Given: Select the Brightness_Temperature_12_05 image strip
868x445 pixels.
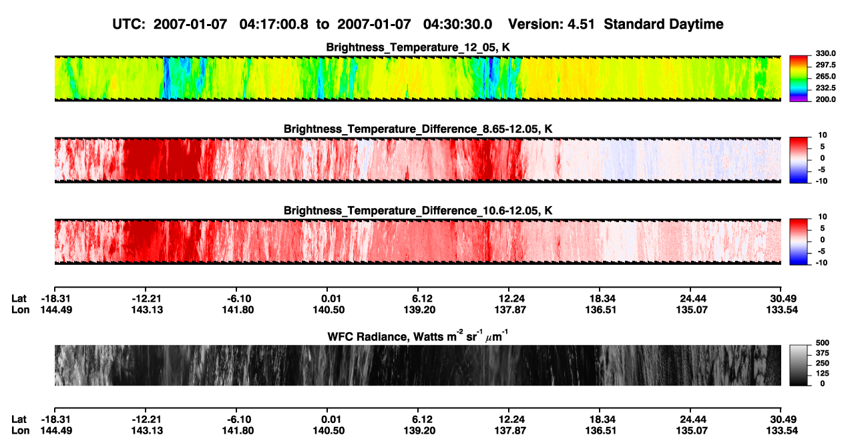Looking at the screenshot, I should 417,78.
